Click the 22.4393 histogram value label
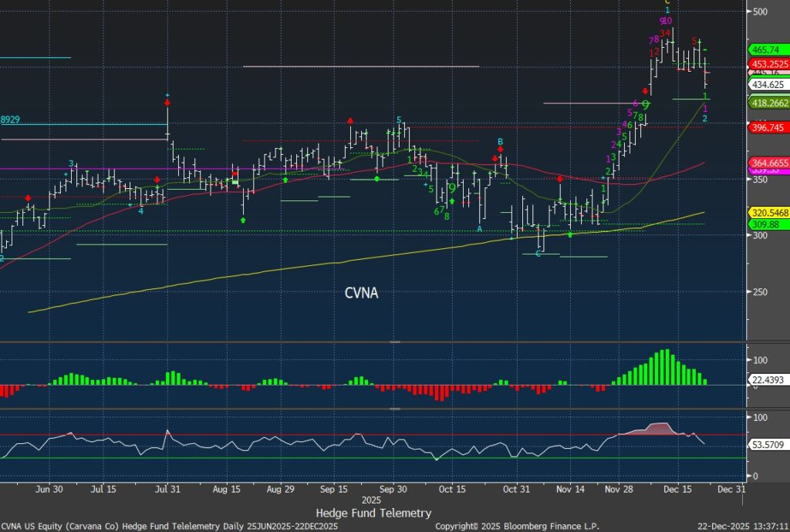This screenshot has height=532, width=790. (768, 379)
